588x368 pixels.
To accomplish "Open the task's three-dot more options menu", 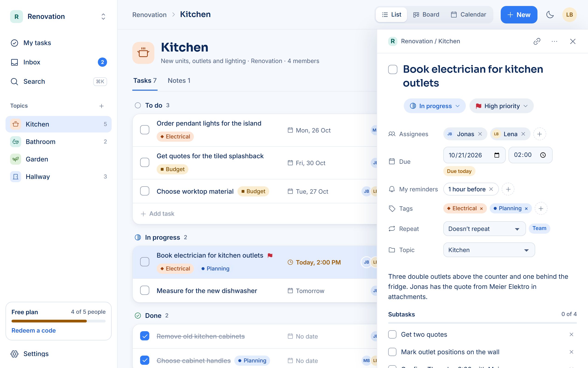I will (554, 41).
